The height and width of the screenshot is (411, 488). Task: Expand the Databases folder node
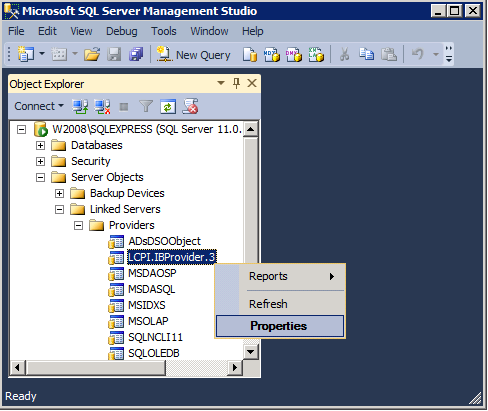click(40, 145)
